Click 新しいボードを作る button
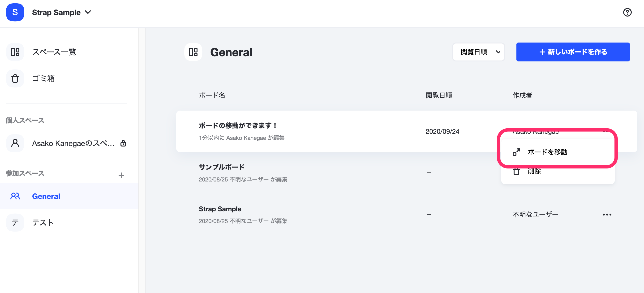 [x=573, y=52]
